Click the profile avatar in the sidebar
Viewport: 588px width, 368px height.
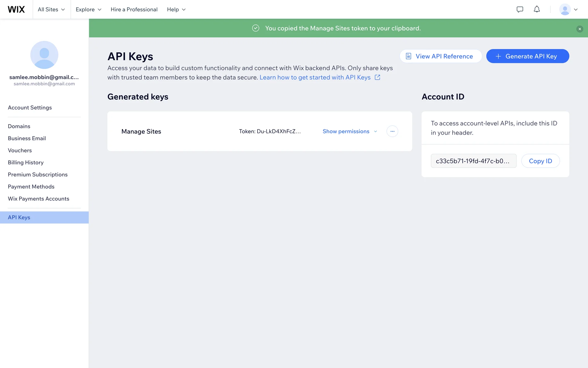pyautogui.click(x=44, y=55)
